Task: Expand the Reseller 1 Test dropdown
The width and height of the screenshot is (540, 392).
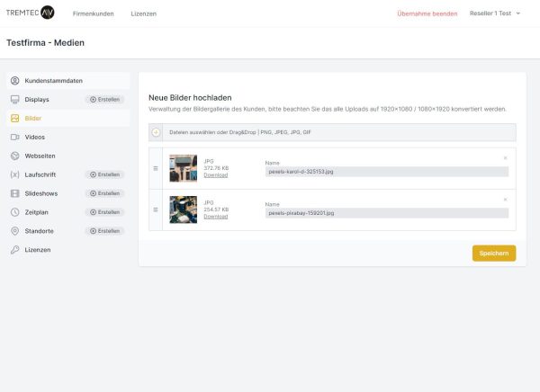Action: 495,13
